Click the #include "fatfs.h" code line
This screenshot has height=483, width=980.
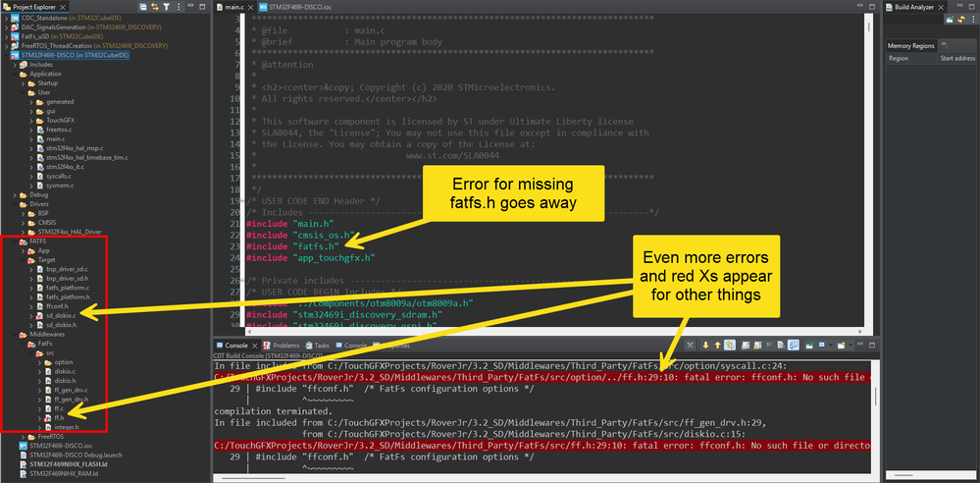point(292,245)
